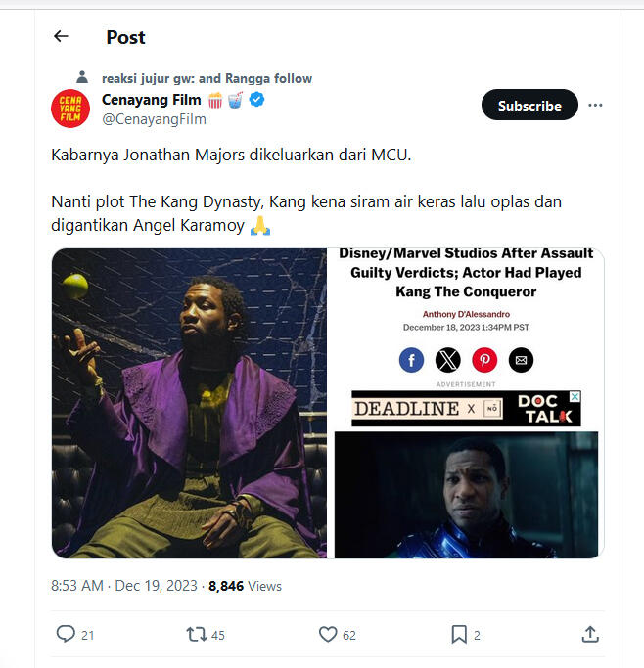Click the Pinterest icon in image
This screenshot has height=668, width=644.
(484, 360)
